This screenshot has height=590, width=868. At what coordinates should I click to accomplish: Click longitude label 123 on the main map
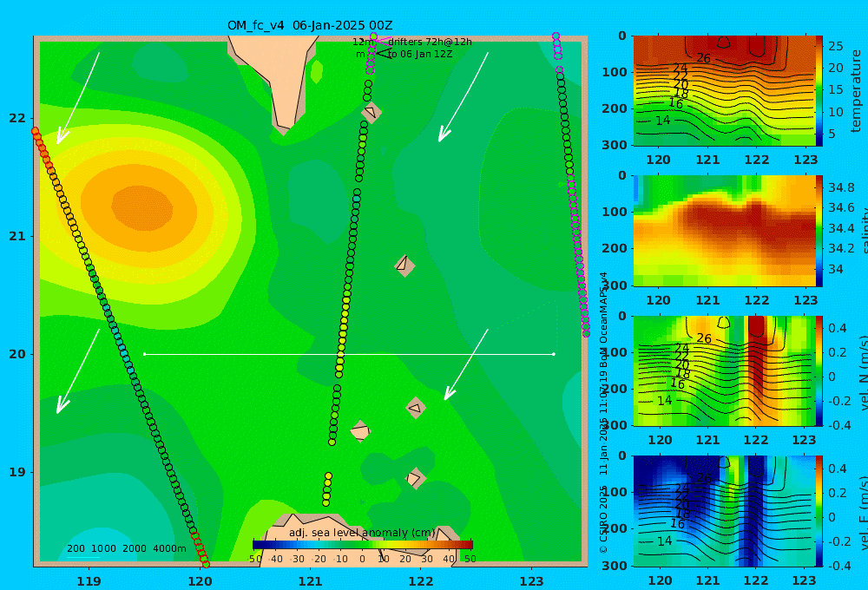click(532, 581)
